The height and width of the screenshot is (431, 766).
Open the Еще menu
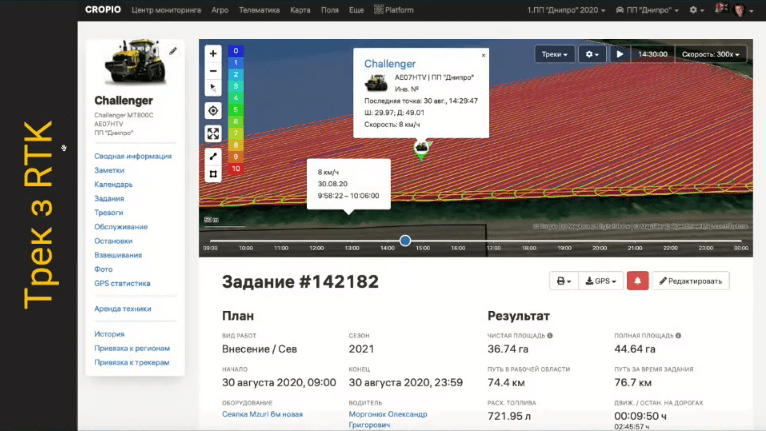point(356,10)
